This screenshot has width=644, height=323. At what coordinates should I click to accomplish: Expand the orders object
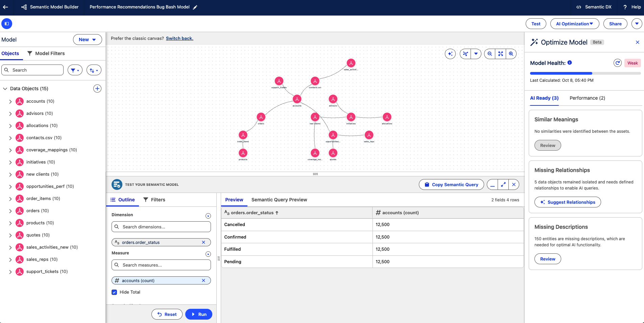click(x=10, y=211)
